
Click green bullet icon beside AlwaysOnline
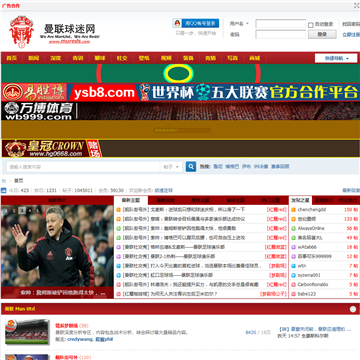click(x=293, y=228)
